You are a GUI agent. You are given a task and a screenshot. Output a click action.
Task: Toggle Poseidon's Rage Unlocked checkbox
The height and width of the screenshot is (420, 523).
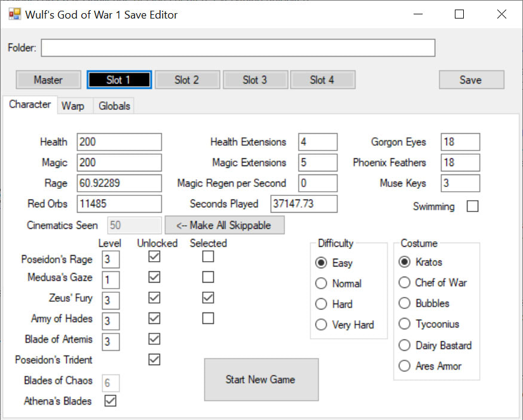[154, 256]
